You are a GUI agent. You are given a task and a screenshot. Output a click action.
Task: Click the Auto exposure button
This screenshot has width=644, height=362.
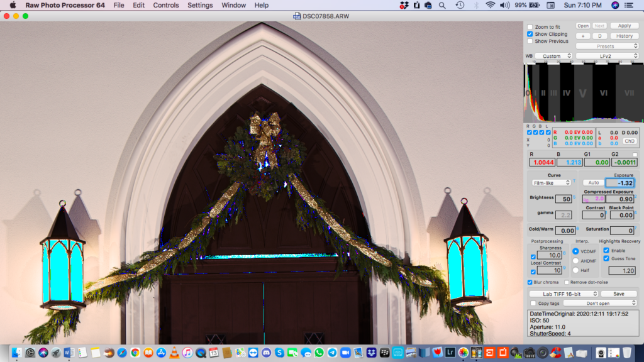coord(594,183)
